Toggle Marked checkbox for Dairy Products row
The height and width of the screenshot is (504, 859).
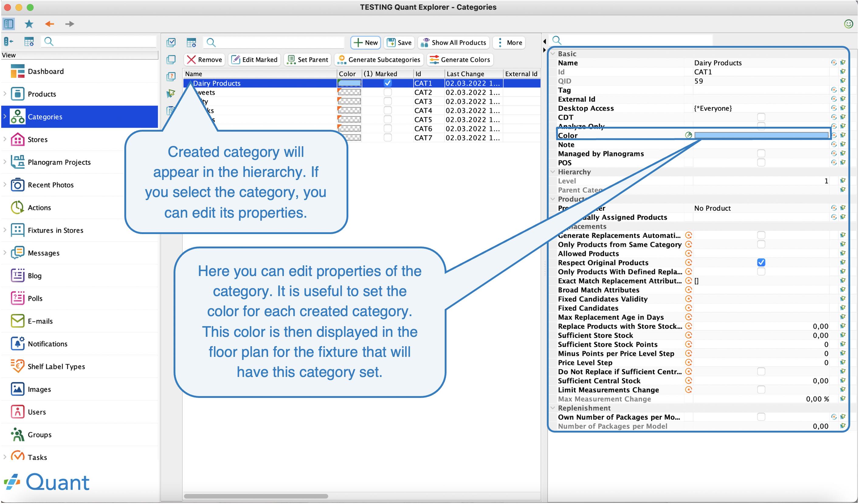pyautogui.click(x=388, y=83)
